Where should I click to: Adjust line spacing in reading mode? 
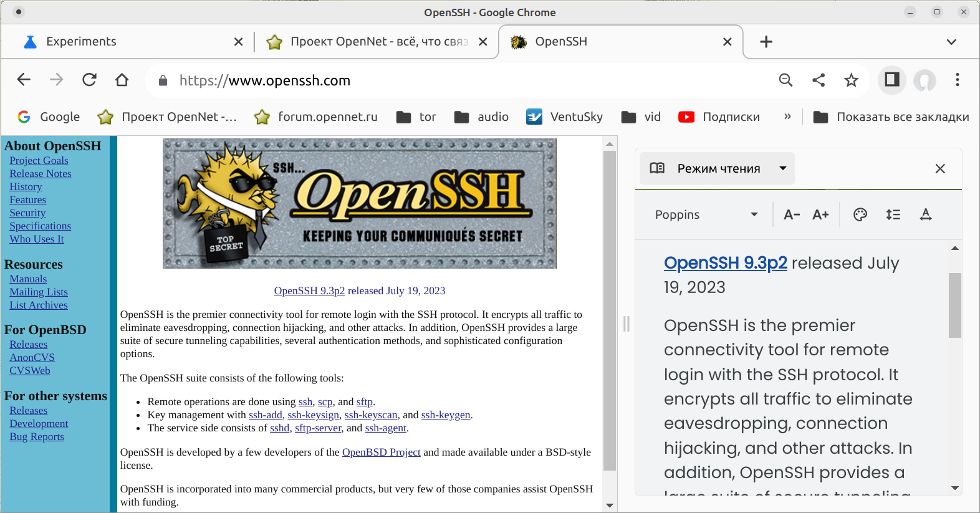tap(893, 214)
